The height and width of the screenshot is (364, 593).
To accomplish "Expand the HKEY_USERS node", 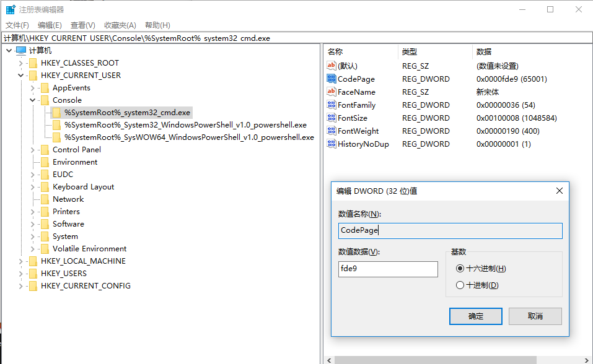I will (21, 274).
